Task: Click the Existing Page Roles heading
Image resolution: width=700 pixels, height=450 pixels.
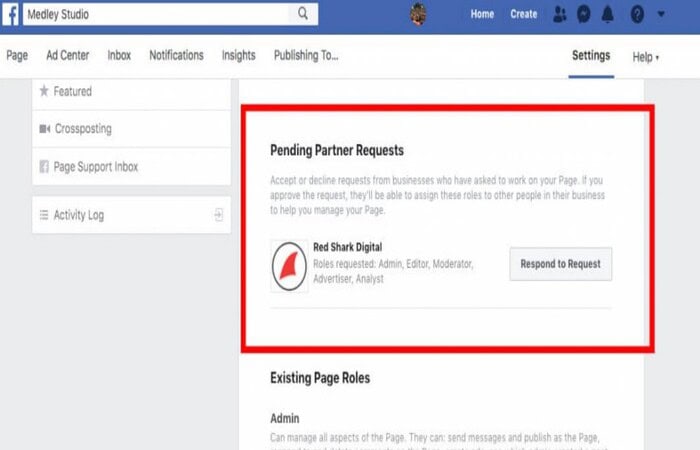Action: [x=320, y=378]
